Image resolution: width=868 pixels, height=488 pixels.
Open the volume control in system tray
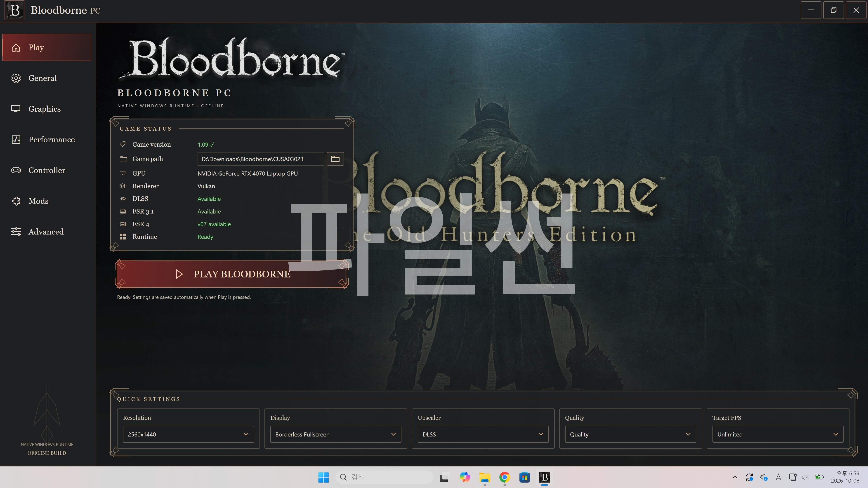click(x=805, y=477)
